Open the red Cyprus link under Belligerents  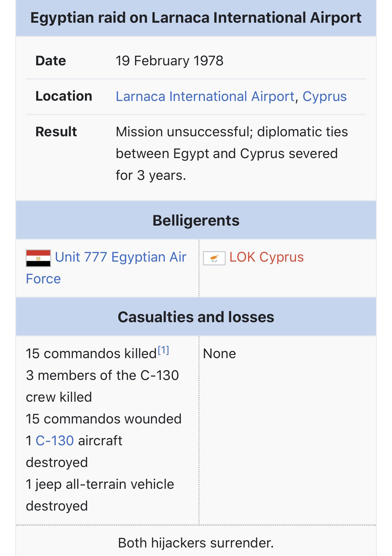pos(282,257)
